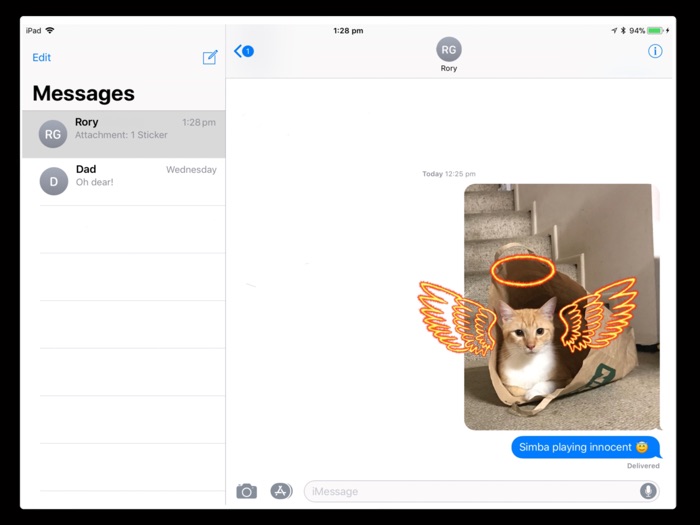Viewport: 700px width, 525px height.
Task: Tap the Edit button in Messages
Action: click(42, 58)
